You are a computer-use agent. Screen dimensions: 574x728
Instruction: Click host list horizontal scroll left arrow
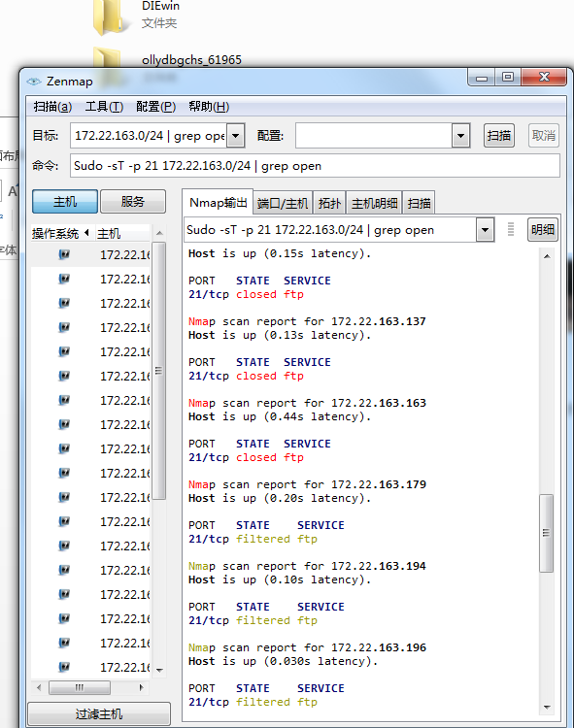point(39,687)
